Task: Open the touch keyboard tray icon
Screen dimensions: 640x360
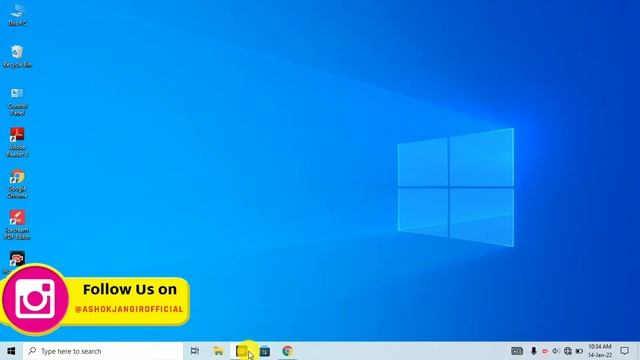Action: (x=517, y=351)
